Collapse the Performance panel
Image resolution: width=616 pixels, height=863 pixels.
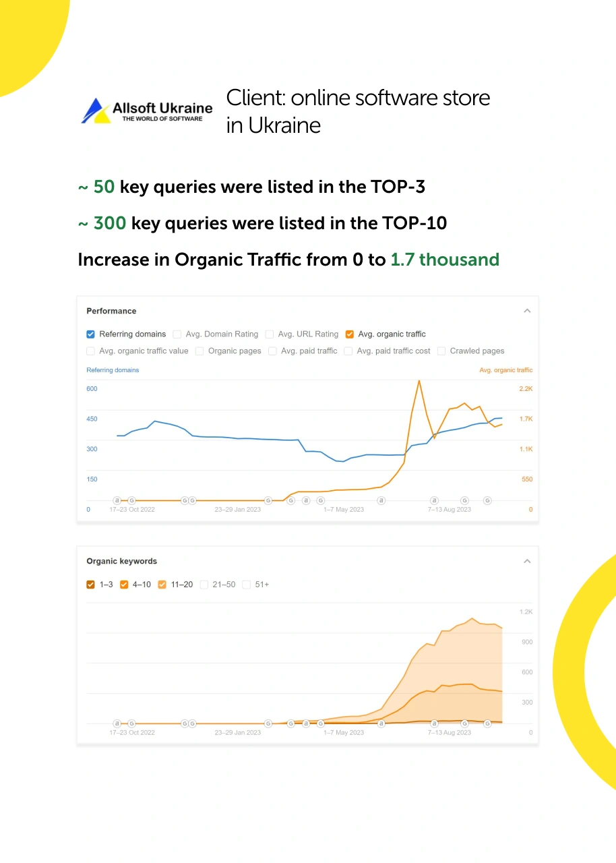click(x=527, y=311)
